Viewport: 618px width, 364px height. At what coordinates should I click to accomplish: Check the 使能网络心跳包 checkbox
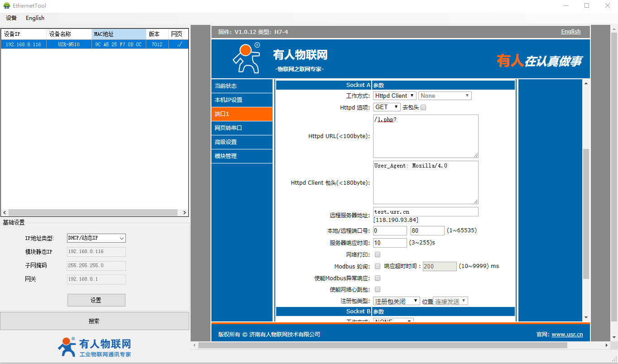[378, 289]
